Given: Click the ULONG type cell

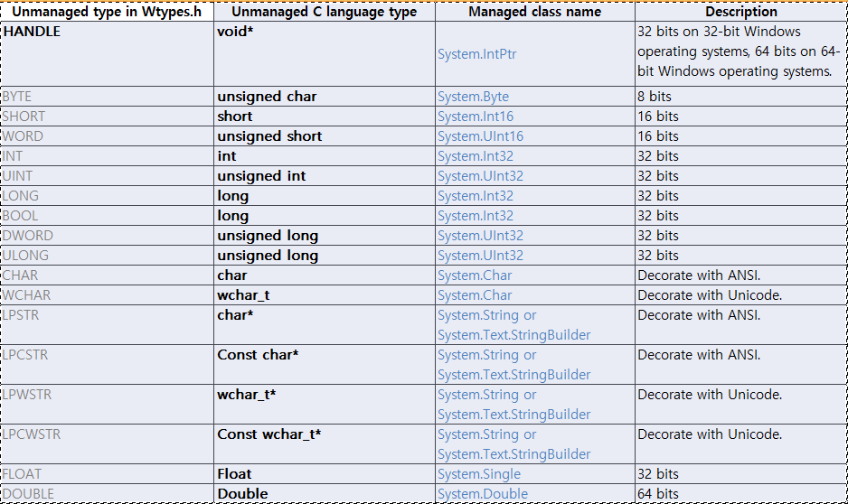Looking at the screenshot, I should point(107,256).
